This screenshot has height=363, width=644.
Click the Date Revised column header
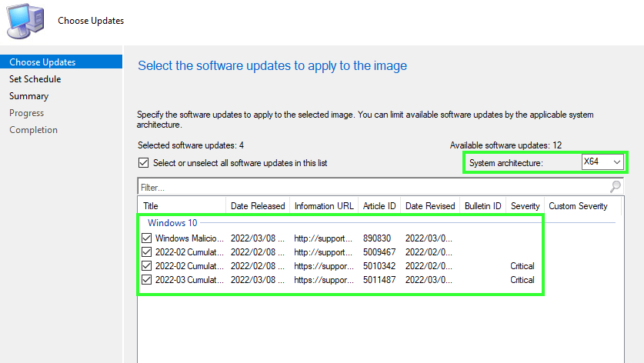coord(429,206)
